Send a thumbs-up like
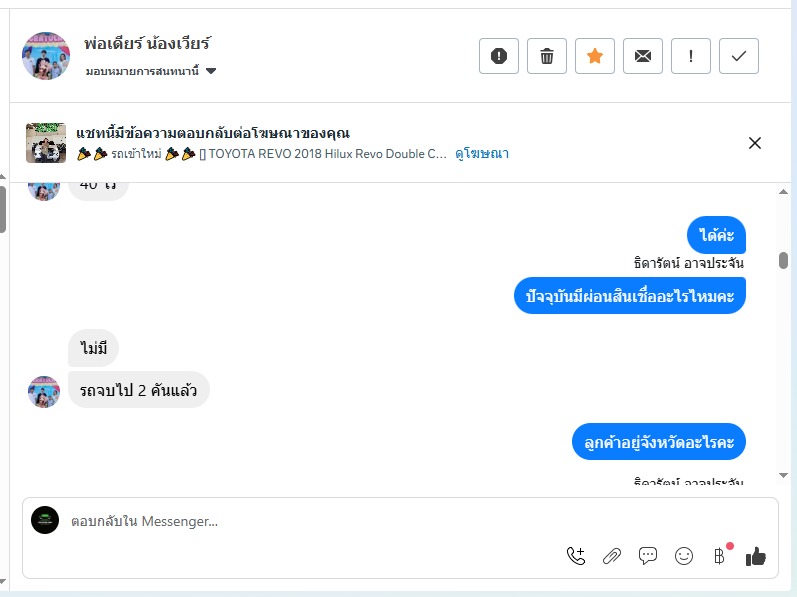Viewport: 797px width, 597px height. pyautogui.click(x=756, y=556)
